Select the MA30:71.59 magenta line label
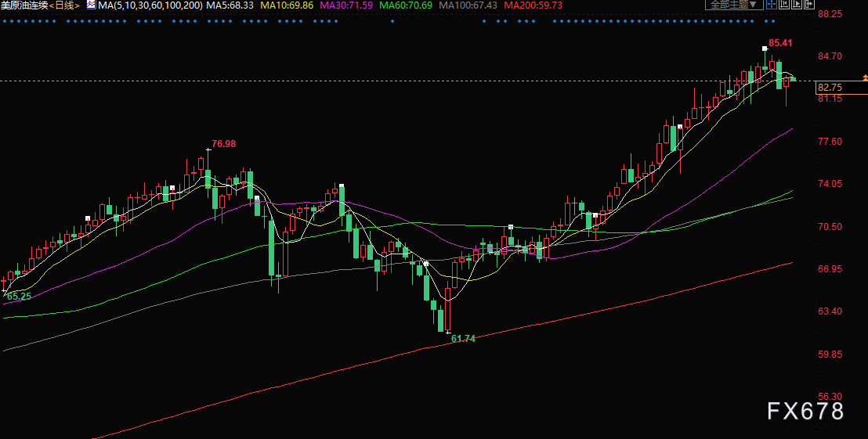 (346, 5)
